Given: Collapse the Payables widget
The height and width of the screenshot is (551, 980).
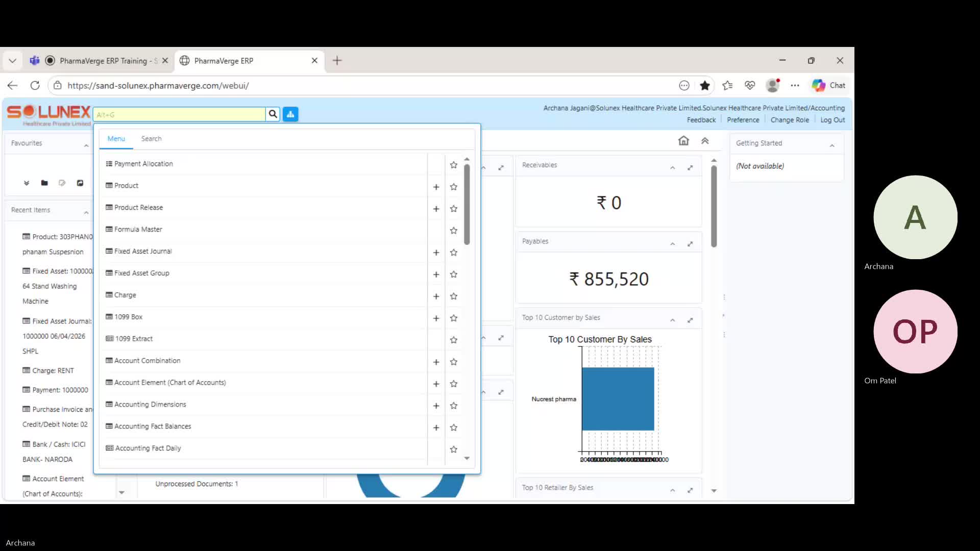Looking at the screenshot, I should [x=673, y=244].
